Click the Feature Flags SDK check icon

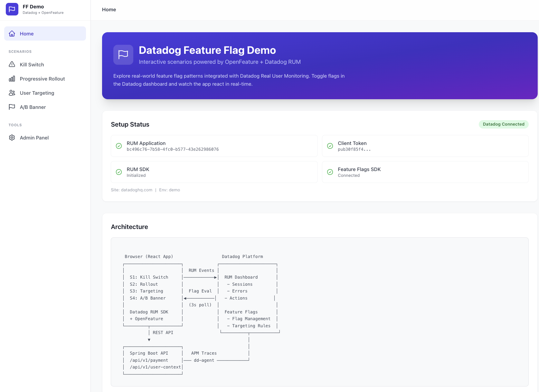pos(330,172)
